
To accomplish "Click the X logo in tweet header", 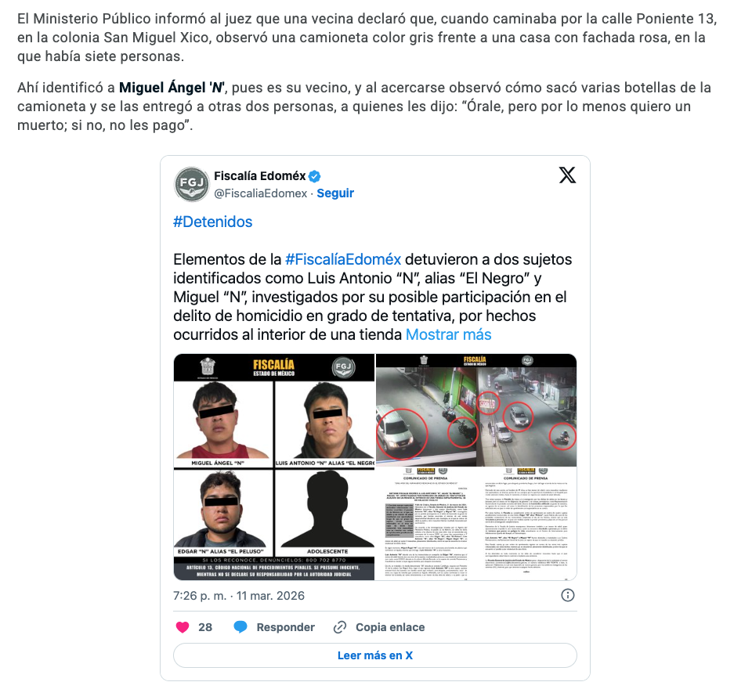I will click(x=567, y=175).
